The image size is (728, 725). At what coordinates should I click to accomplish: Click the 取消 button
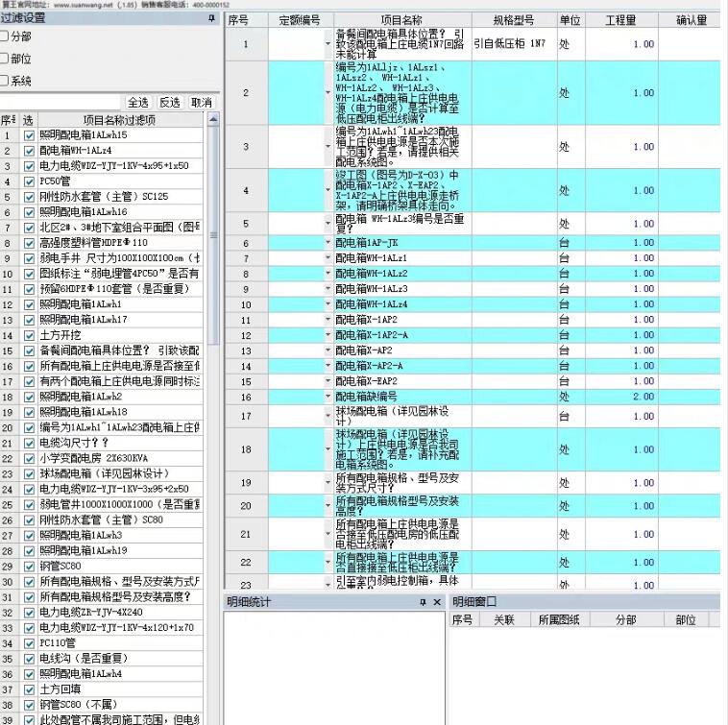[x=201, y=102]
